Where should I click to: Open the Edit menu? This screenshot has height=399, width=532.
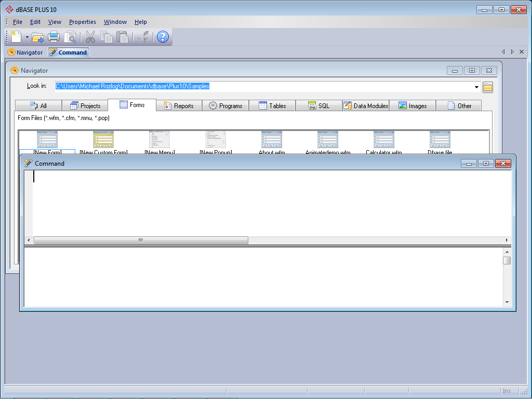pyautogui.click(x=35, y=22)
